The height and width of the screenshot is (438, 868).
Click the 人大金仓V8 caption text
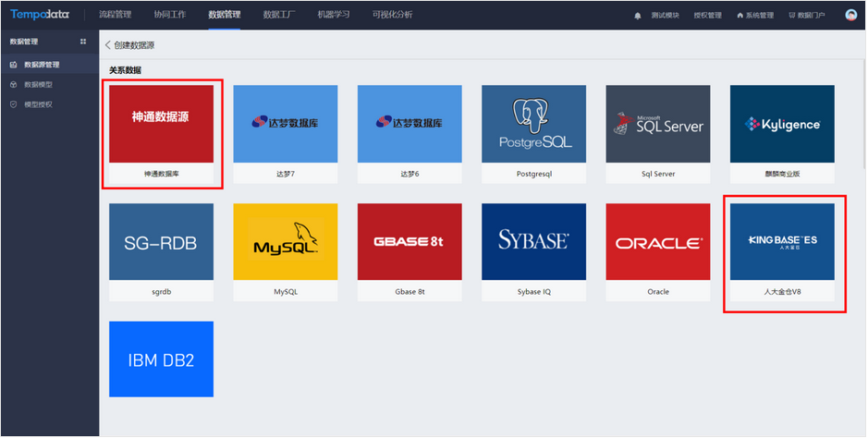tap(782, 291)
